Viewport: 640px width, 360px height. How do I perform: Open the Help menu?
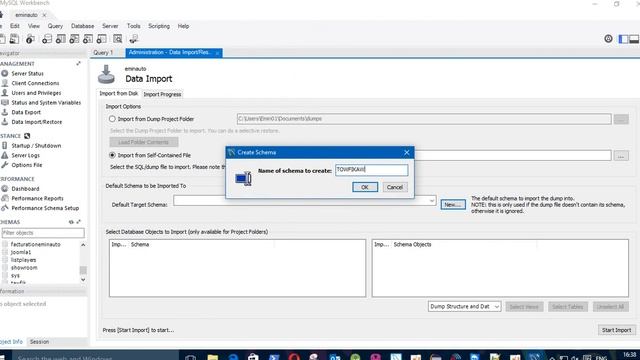(x=183, y=26)
